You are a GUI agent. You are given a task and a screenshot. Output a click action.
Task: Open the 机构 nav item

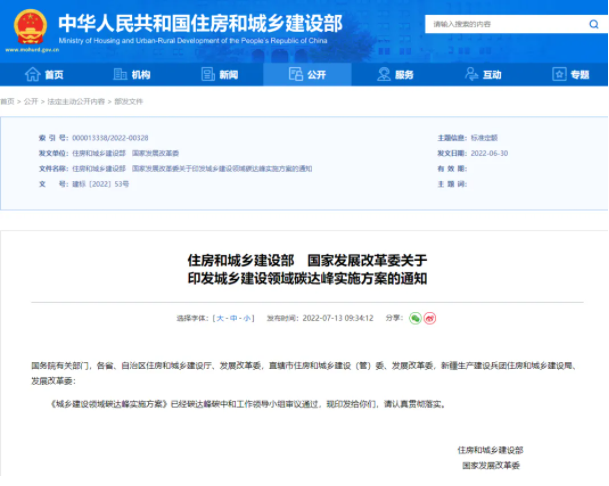coord(132,74)
